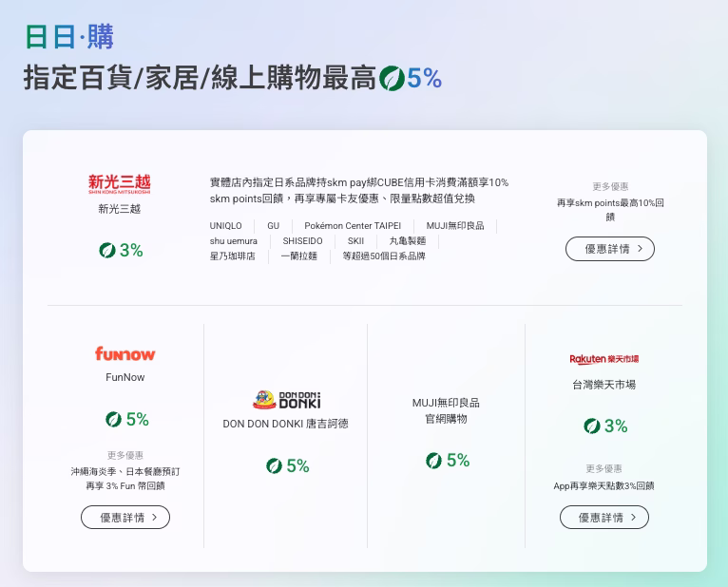Open 優惠詳情 for FunNow
728x587 pixels.
click(x=125, y=518)
